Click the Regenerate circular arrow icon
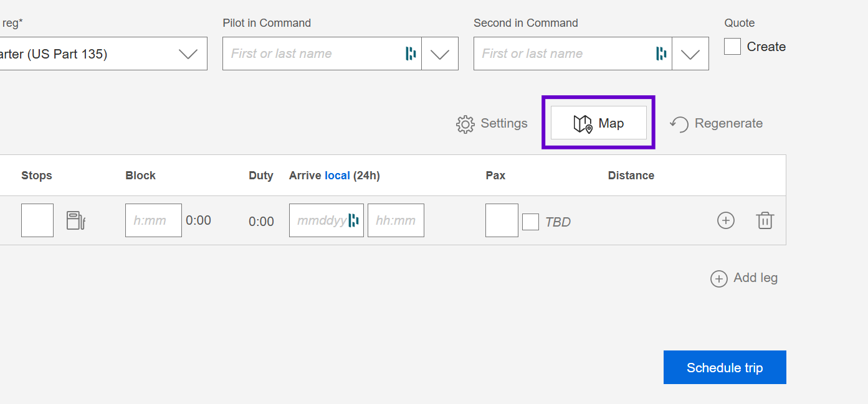Image resolution: width=868 pixels, height=404 pixels. (x=679, y=124)
